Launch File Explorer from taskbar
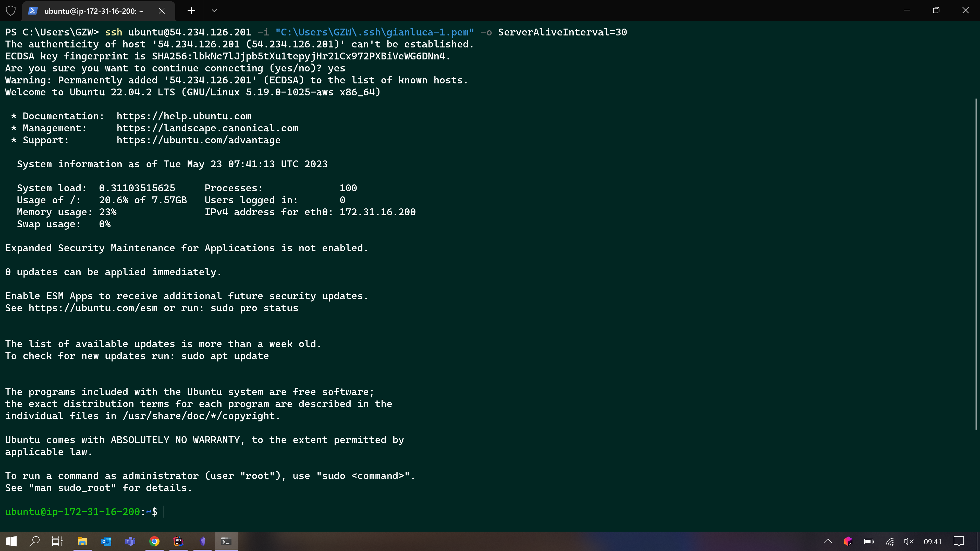Screen dimensions: 980x551 (x=82, y=541)
